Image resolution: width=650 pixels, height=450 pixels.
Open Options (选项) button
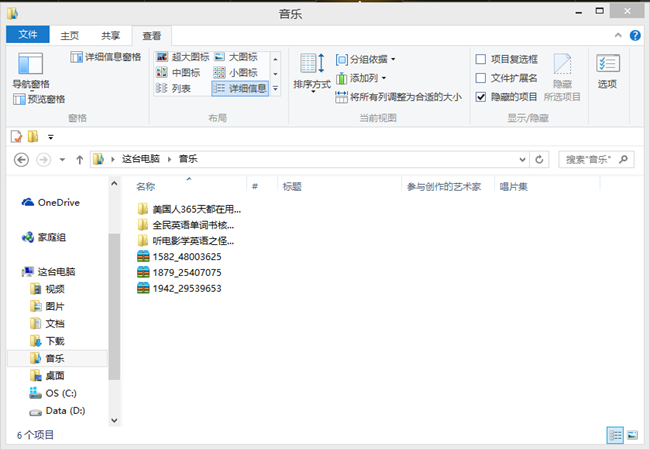(x=607, y=71)
